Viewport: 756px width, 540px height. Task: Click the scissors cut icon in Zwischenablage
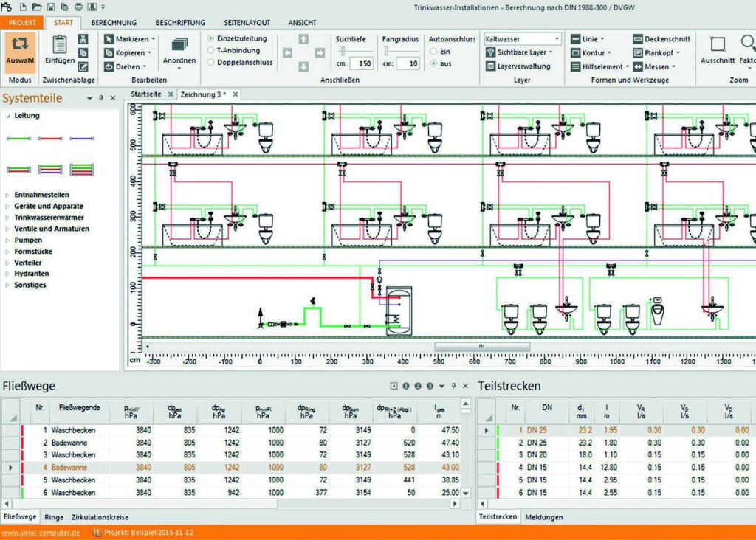[83, 40]
